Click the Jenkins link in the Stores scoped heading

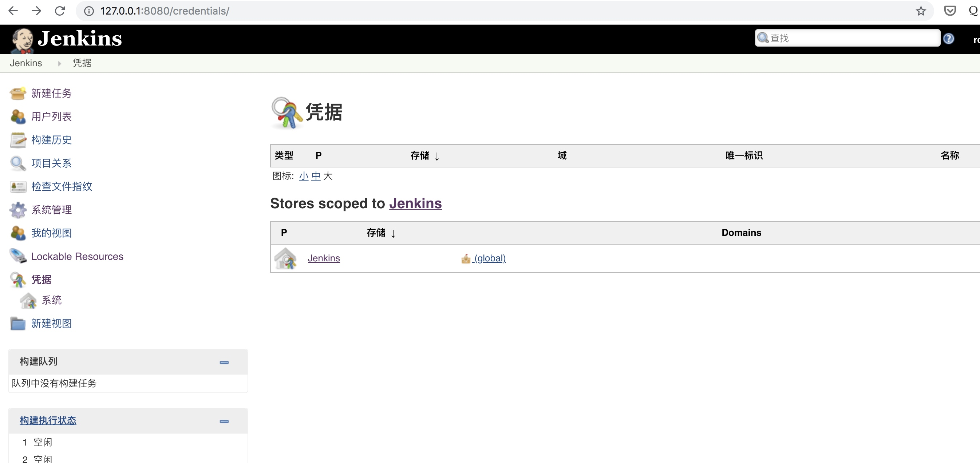pyautogui.click(x=415, y=203)
